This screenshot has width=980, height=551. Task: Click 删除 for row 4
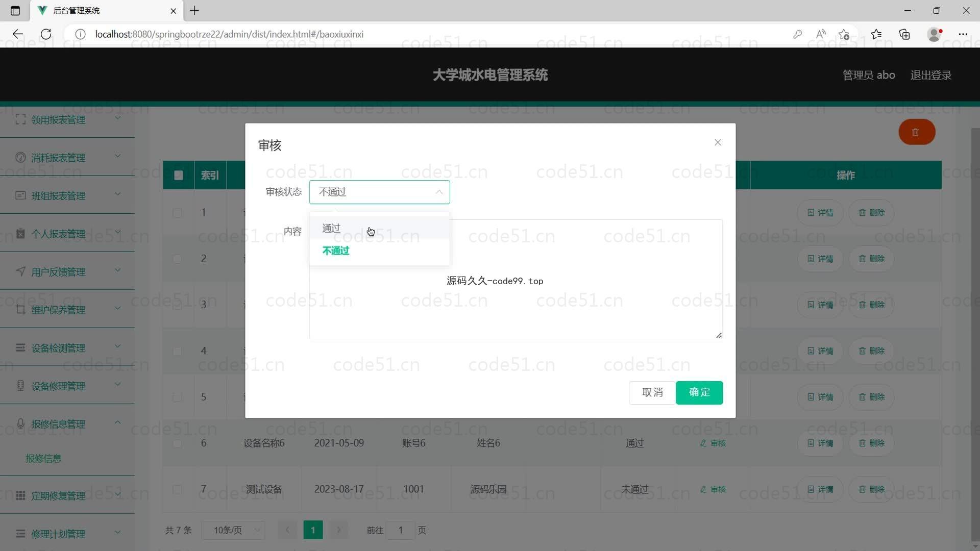click(x=871, y=351)
